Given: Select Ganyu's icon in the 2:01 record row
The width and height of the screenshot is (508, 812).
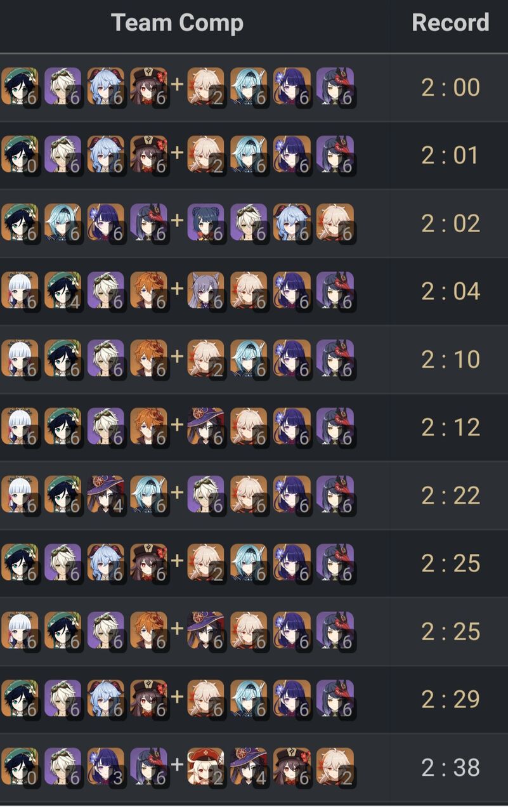Looking at the screenshot, I should (x=106, y=155).
